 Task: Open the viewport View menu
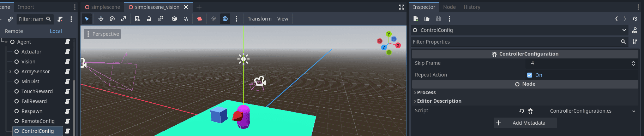[x=283, y=19]
